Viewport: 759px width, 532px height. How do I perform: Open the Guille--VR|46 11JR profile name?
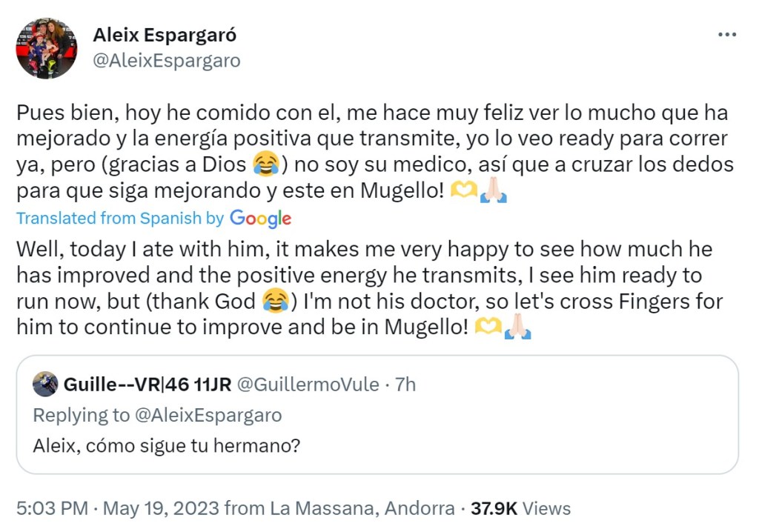(x=148, y=385)
